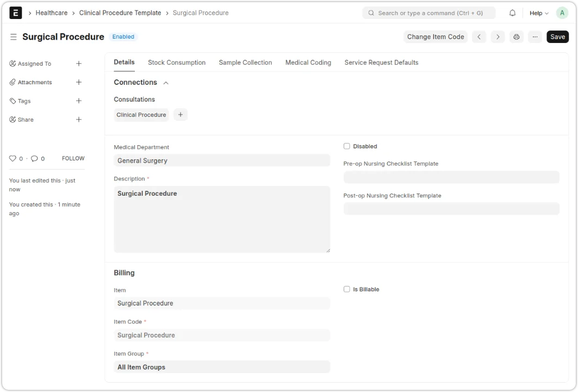578x392 pixels.
Task: Open Pre-op Nursing Checklist Template field
Action: pos(451,177)
